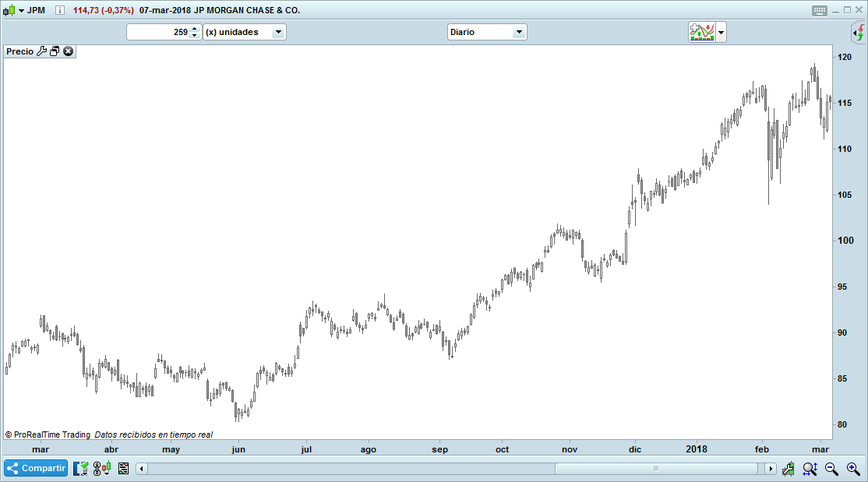Open candlestick settings wrench near the zoom icons
868x482 pixels.
click(x=788, y=468)
